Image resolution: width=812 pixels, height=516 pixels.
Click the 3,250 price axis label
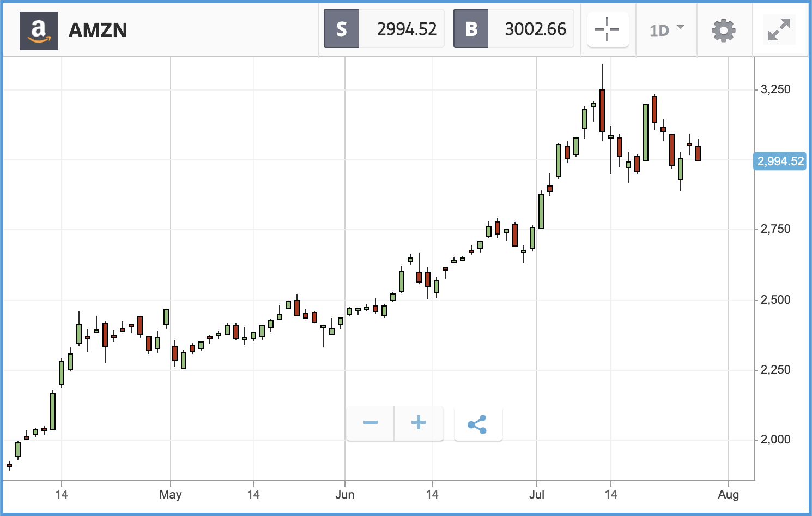point(775,89)
